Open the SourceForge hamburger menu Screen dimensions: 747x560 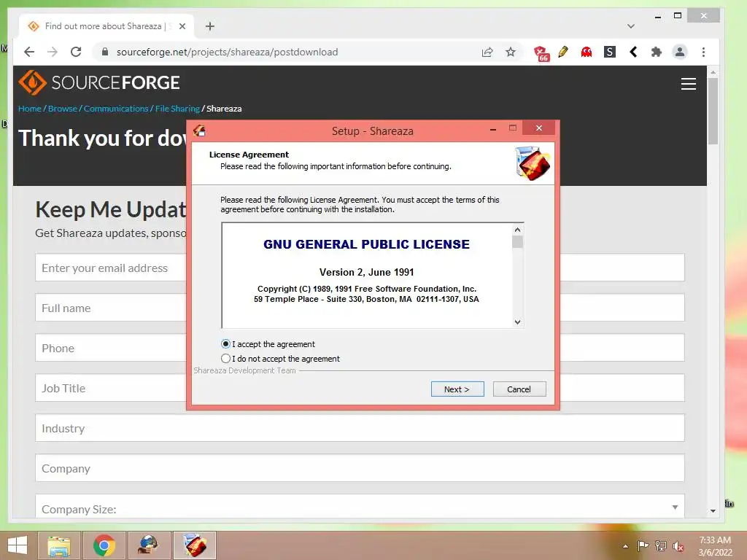click(x=689, y=84)
